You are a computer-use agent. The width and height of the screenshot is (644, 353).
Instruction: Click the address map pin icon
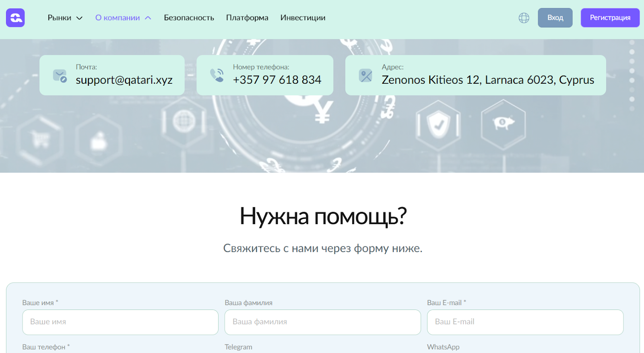[x=365, y=75]
